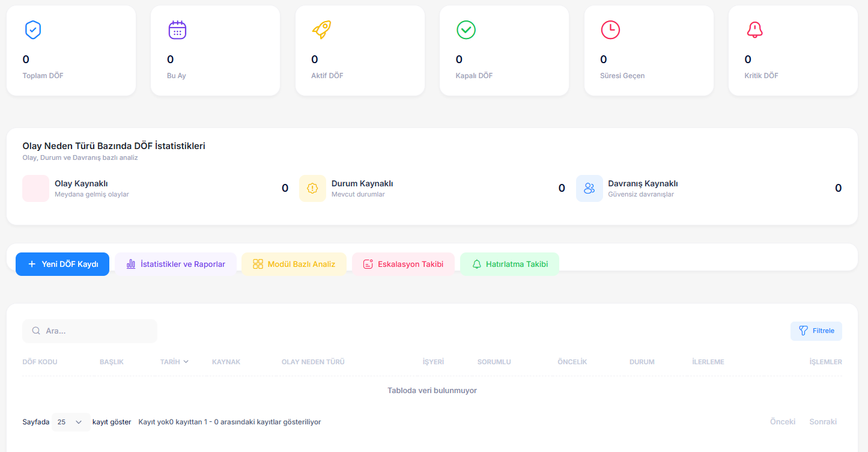Click the green checkmark icon for Kapalı DÖF
The width and height of the screenshot is (868, 452).
point(466,29)
